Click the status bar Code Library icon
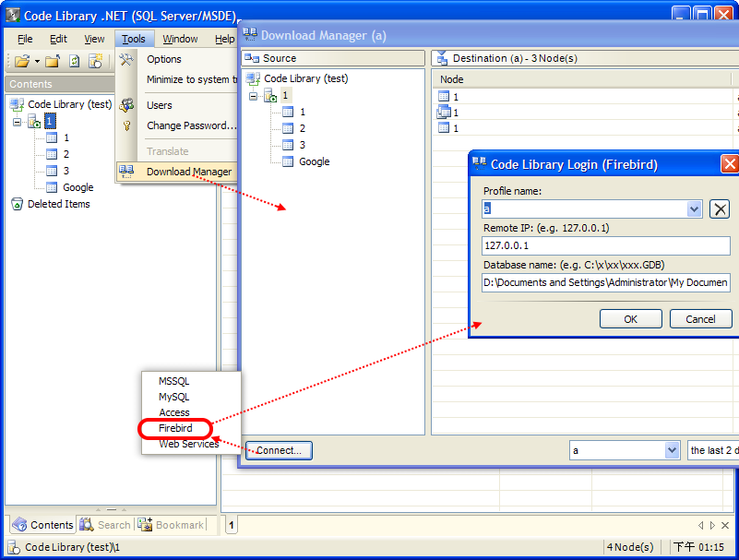 pos(14,547)
